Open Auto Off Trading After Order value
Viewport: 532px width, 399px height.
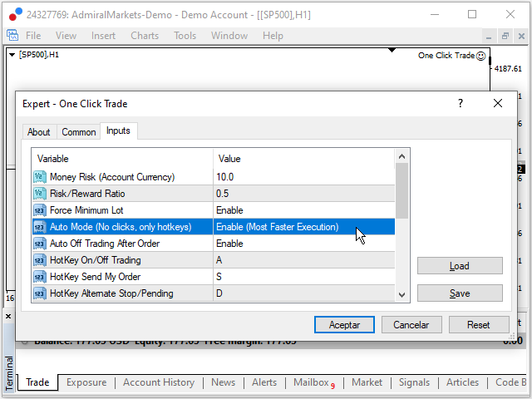[x=229, y=244]
